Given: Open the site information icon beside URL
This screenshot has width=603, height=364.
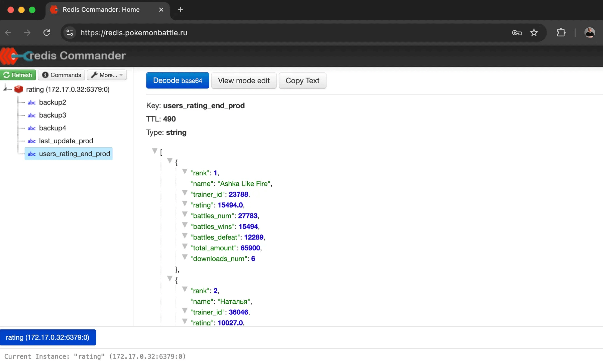Looking at the screenshot, I should point(70,33).
